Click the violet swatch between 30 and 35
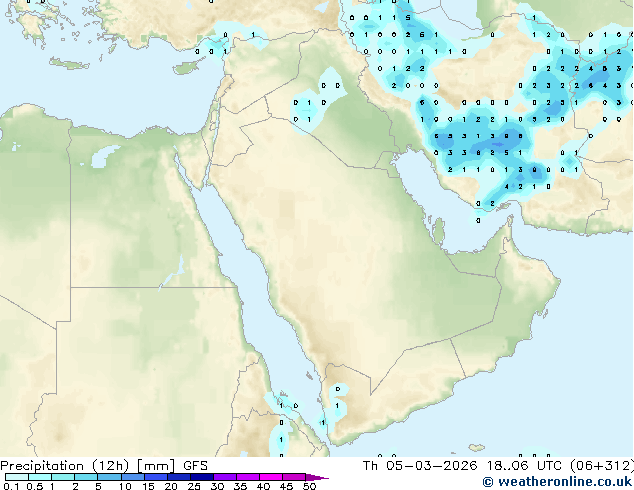This screenshot has width=634, height=490. [224, 477]
